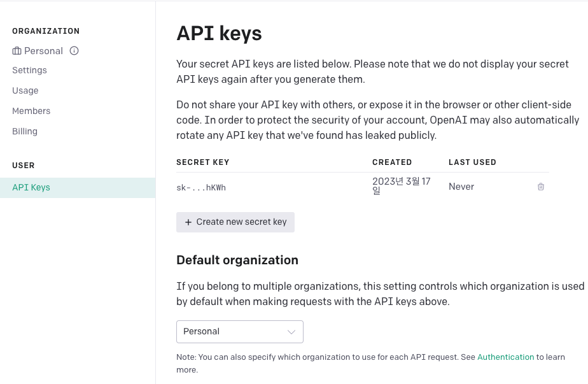Click the created date 2023년 3월 17일
The image size is (588, 384).
click(x=402, y=186)
